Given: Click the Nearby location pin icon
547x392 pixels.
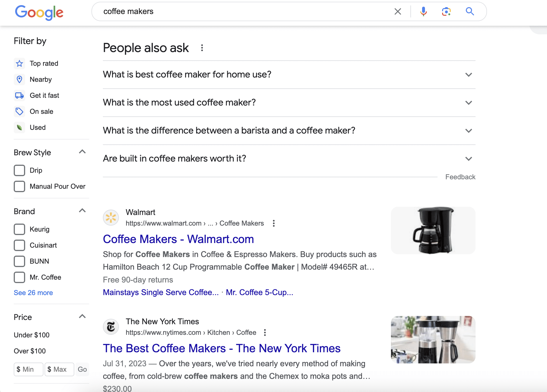Looking at the screenshot, I should [x=19, y=79].
